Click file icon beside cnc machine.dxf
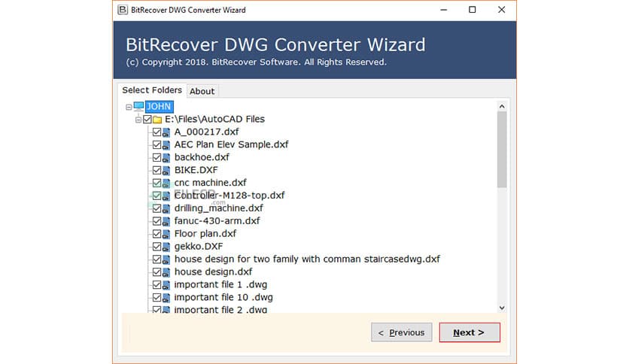The width and height of the screenshot is (629, 364). (166, 184)
